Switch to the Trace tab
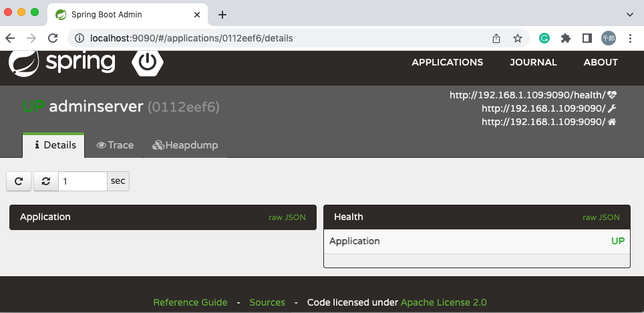644x313 pixels. pyautogui.click(x=115, y=145)
